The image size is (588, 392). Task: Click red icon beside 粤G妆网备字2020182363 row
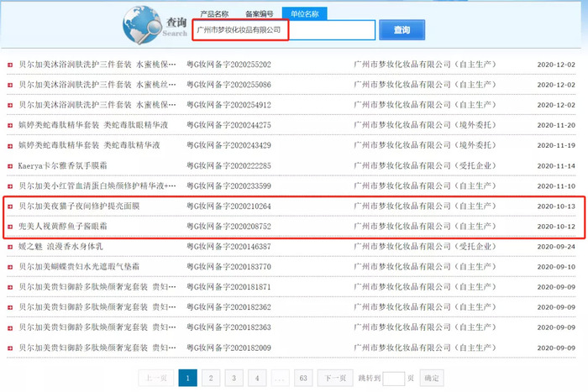pos(10,328)
